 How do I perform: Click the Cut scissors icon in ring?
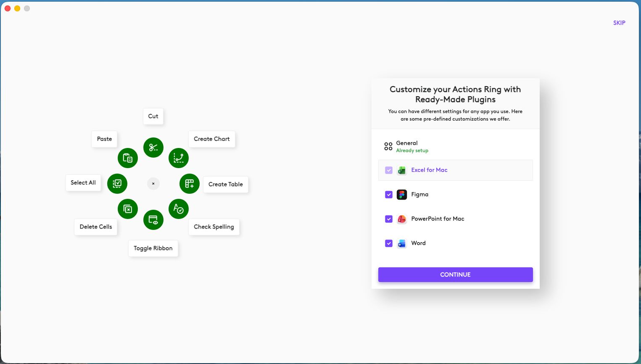coord(153,148)
